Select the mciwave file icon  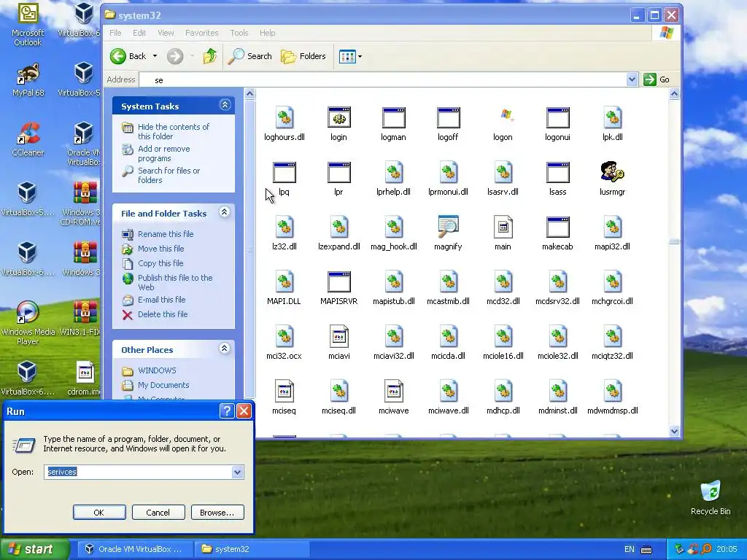coord(393,391)
